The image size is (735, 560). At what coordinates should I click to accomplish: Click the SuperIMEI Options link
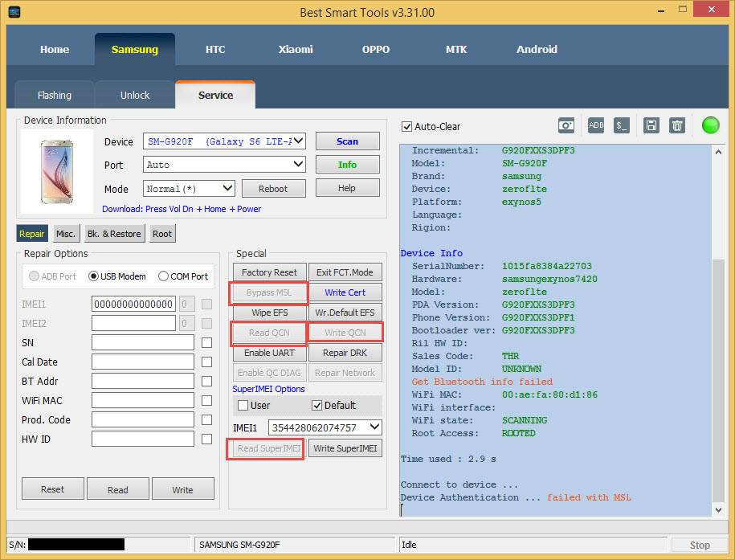point(268,390)
